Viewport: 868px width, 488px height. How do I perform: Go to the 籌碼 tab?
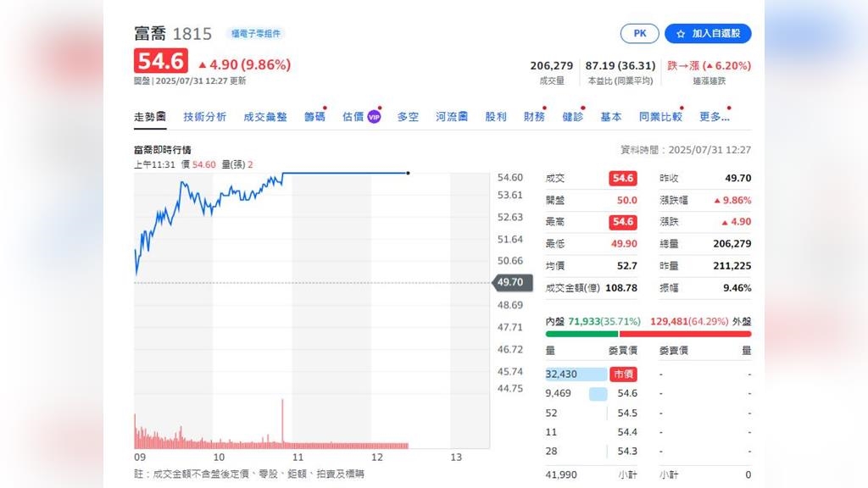coord(314,117)
